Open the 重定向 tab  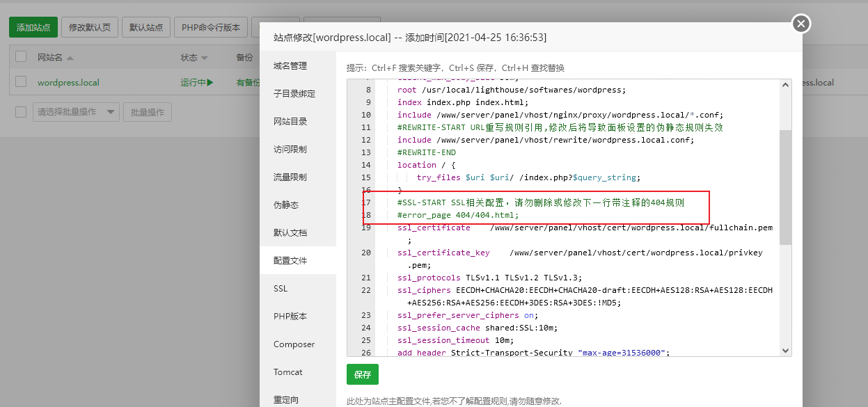298,399
